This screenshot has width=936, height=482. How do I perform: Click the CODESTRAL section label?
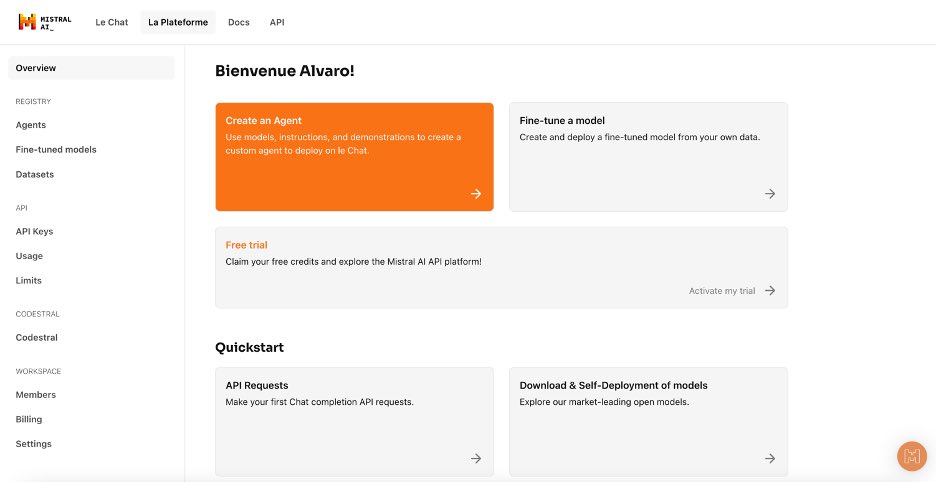[38, 314]
